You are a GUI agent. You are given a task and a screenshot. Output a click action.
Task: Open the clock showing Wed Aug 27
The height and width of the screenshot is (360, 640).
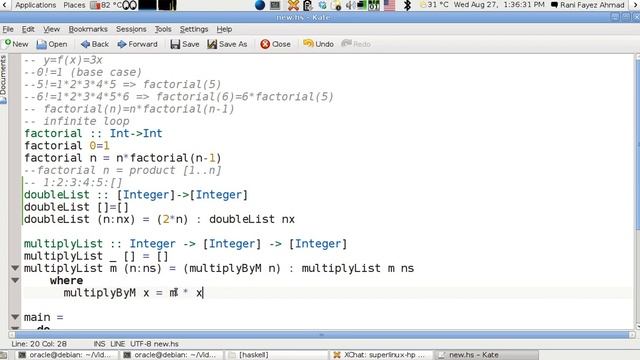click(x=499, y=5)
